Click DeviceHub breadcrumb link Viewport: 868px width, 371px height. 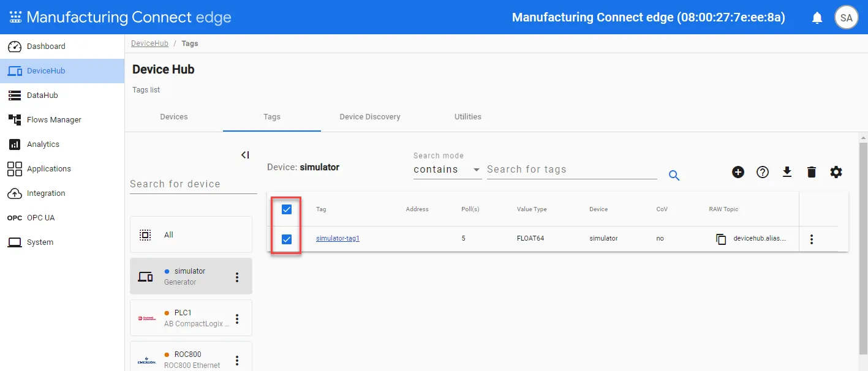click(149, 43)
